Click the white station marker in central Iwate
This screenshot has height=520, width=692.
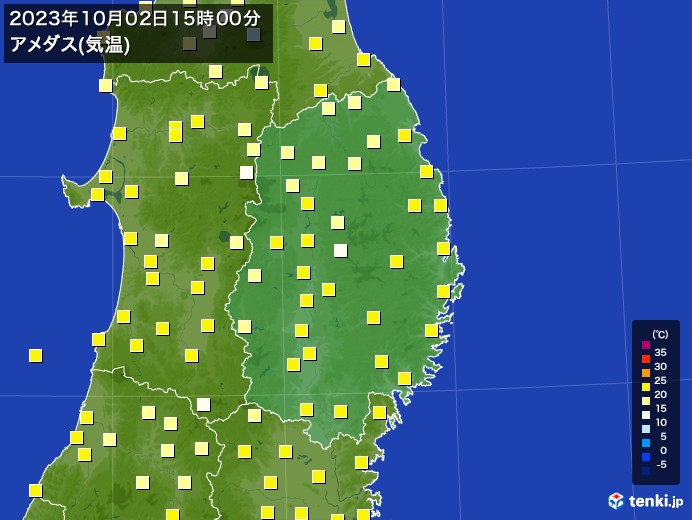pos(340,251)
